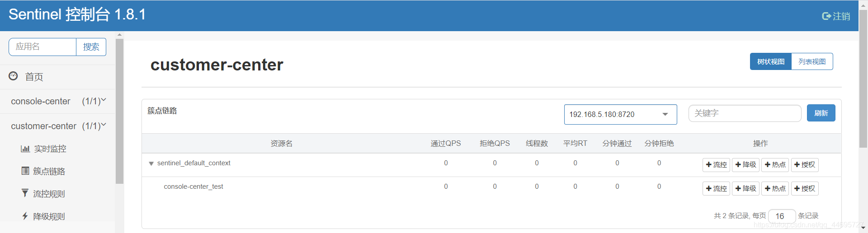Click the 平均RT column header

coord(575,143)
